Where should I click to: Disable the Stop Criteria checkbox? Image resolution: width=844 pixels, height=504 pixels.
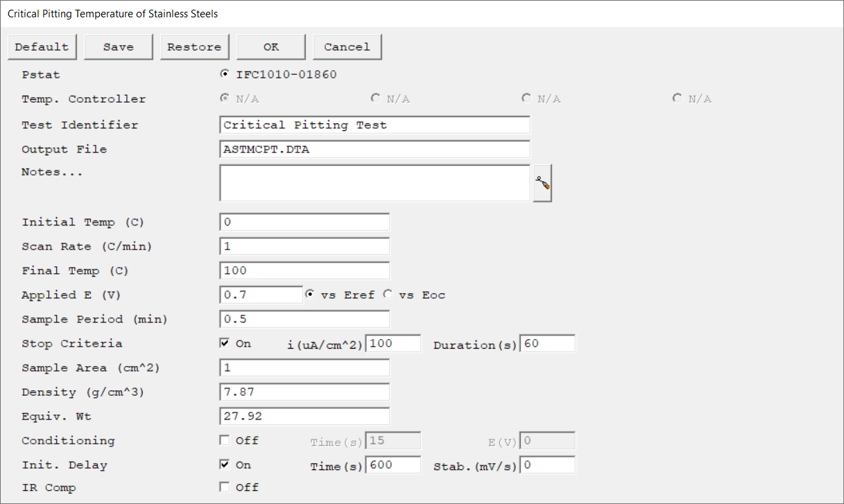tap(225, 344)
